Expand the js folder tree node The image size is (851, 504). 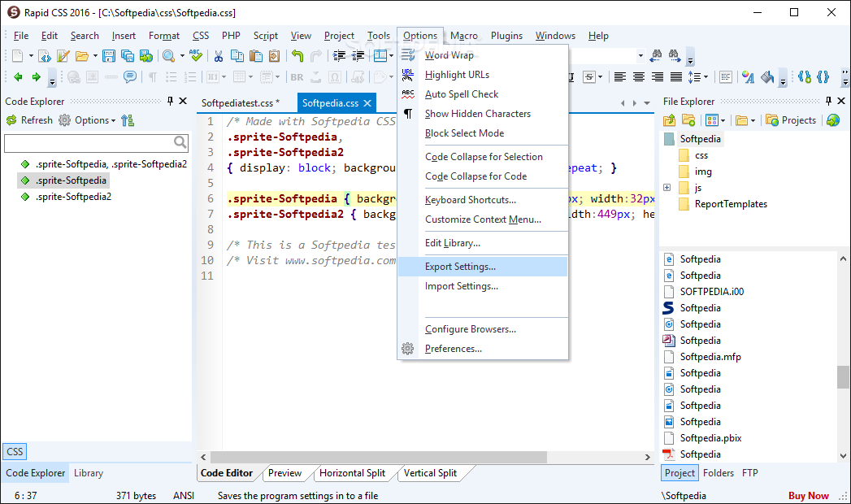pyautogui.click(x=667, y=188)
